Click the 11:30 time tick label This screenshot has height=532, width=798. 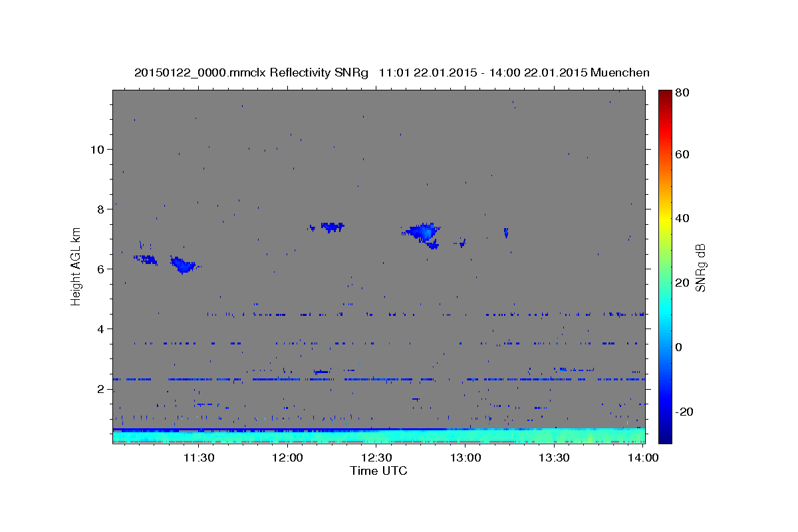coord(198,458)
